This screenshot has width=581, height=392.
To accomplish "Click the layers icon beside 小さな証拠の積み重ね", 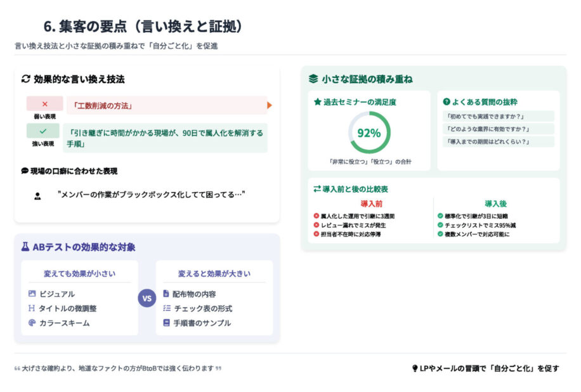I will coord(313,79).
